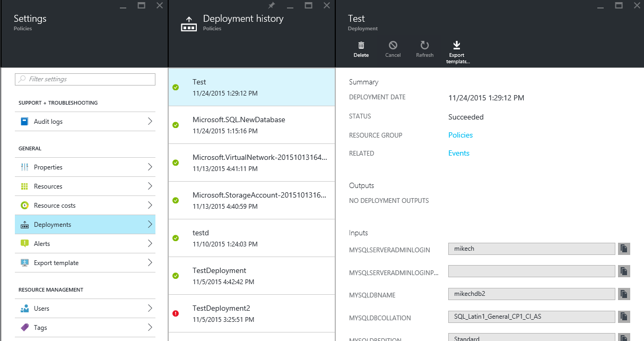The width and height of the screenshot is (644, 341).
Task: Expand the Resource costs chevron
Action: 150,206
